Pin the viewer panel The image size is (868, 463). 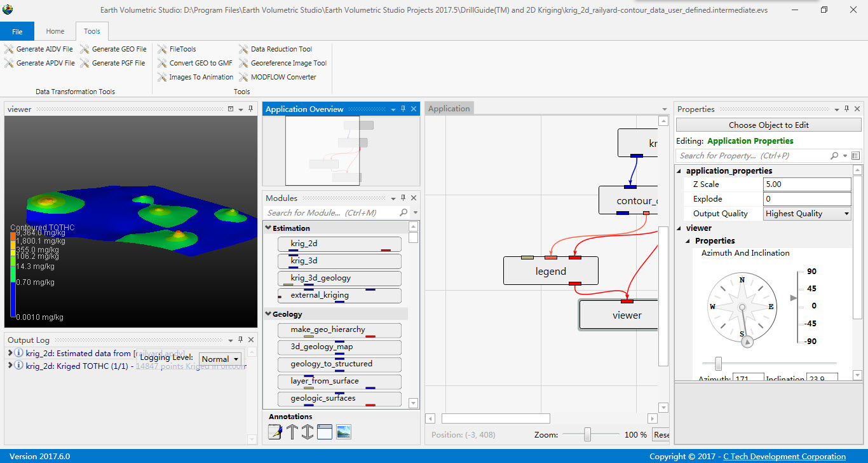251,109
